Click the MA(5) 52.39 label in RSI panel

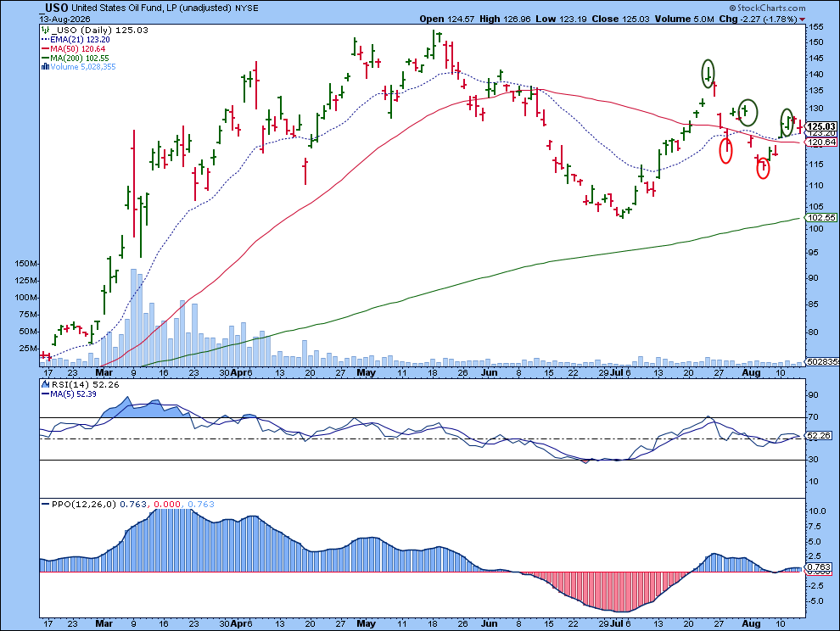[x=73, y=394]
